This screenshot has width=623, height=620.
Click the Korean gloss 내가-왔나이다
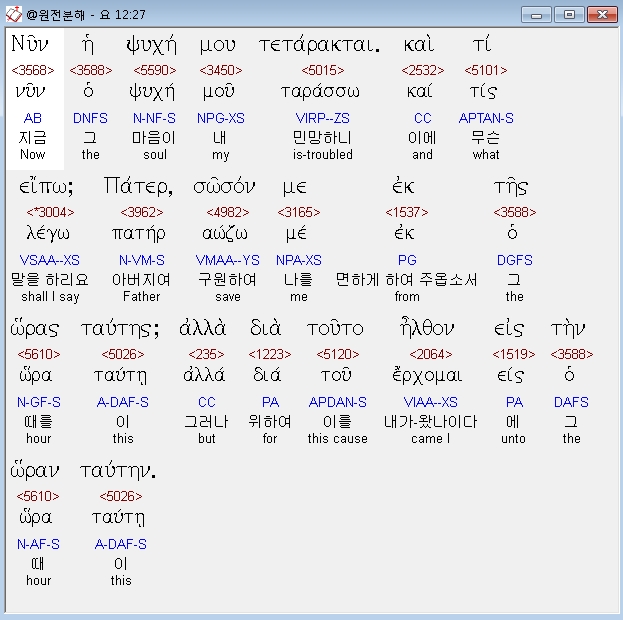tap(431, 422)
